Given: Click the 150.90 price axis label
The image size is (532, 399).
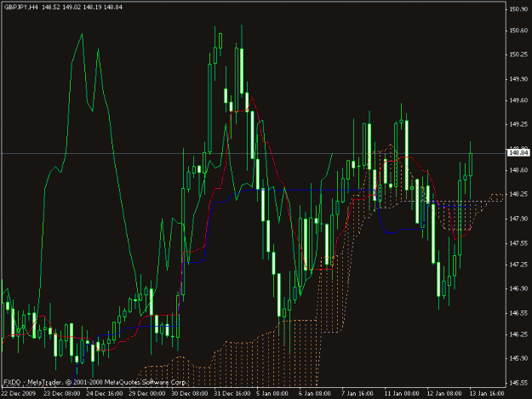Looking at the screenshot, I should point(518,9).
